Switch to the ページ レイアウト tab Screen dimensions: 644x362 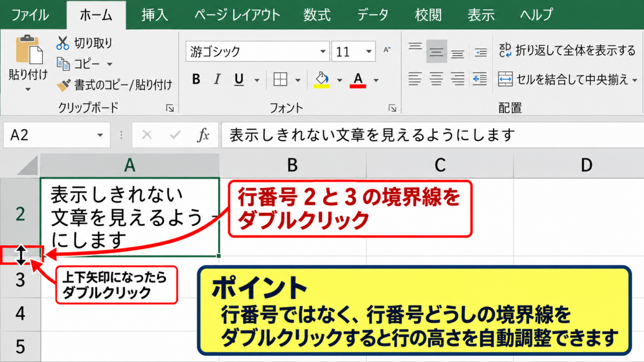pos(237,15)
